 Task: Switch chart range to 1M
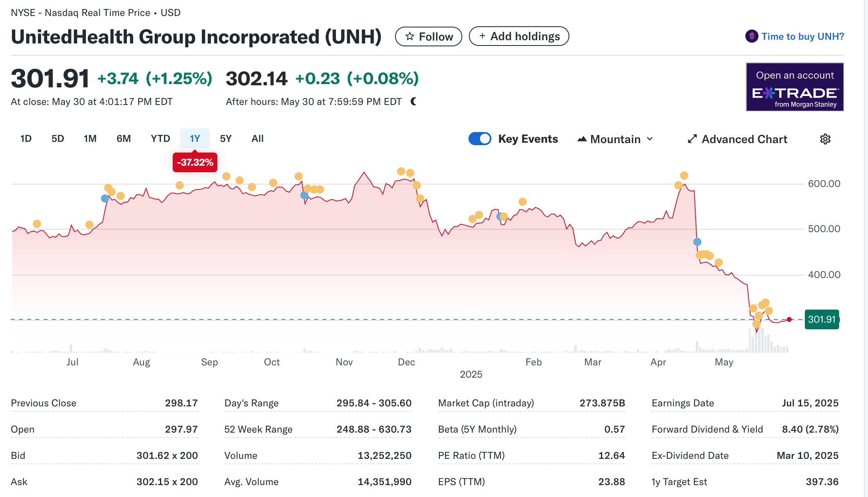(x=90, y=139)
